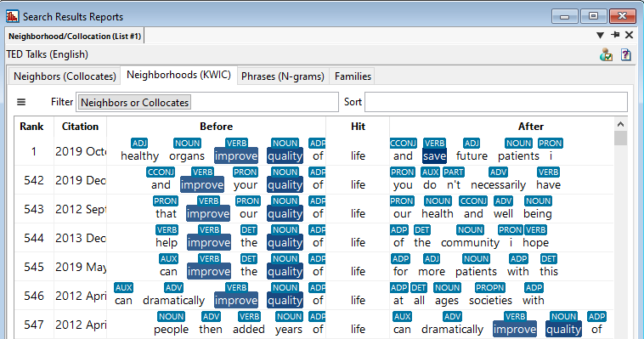
Task: Sort by the Rank column header
Action: click(31, 127)
